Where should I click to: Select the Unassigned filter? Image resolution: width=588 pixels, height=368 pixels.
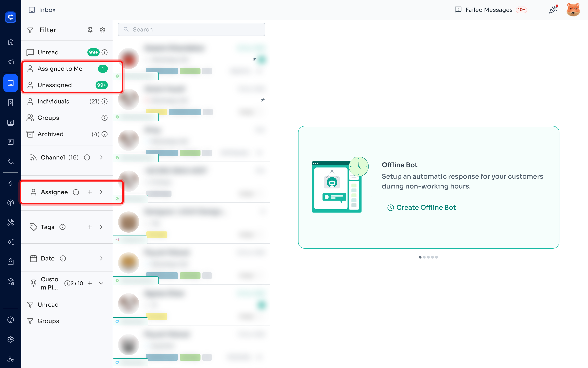coord(67,85)
